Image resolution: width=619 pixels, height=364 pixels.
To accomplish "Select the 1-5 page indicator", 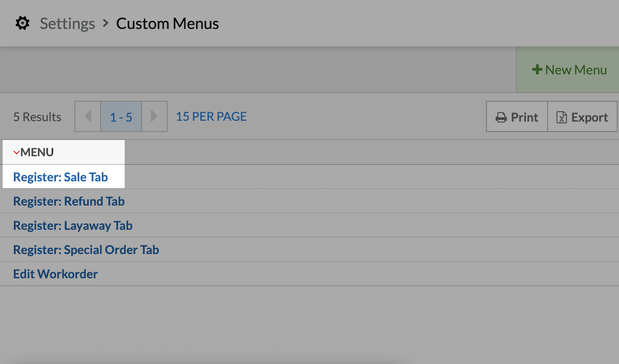I will tap(121, 116).
